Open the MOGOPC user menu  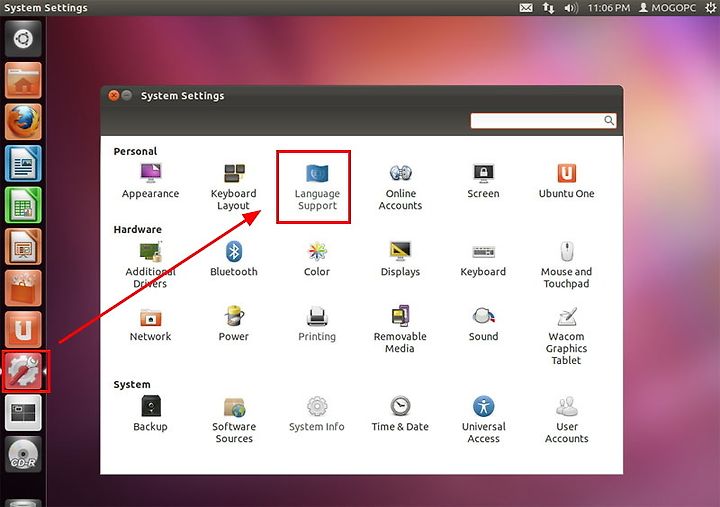(x=668, y=8)
